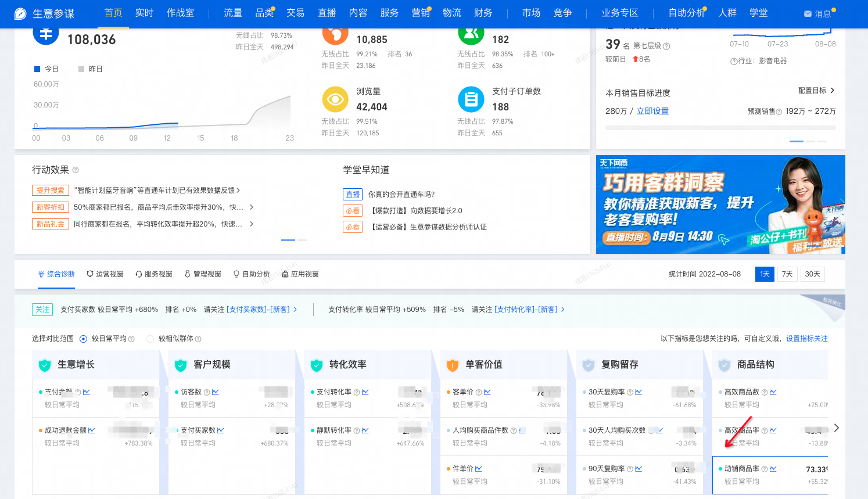Viewport: 868px width, 499px height.
Task: Open trend chart icon for 成功退款金额
Action: 92,430
